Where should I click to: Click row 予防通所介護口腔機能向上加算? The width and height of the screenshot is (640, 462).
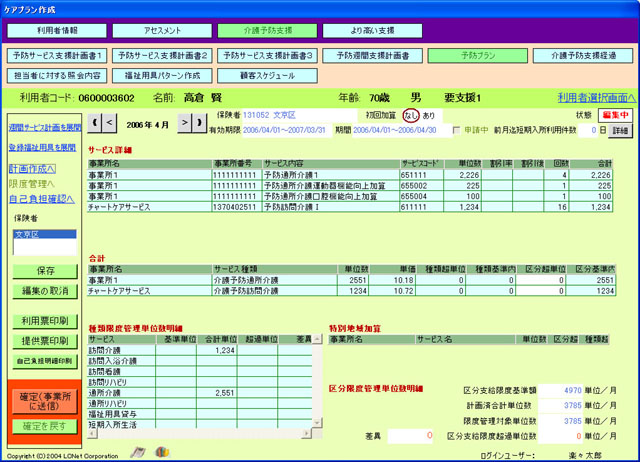click(350, 196)
